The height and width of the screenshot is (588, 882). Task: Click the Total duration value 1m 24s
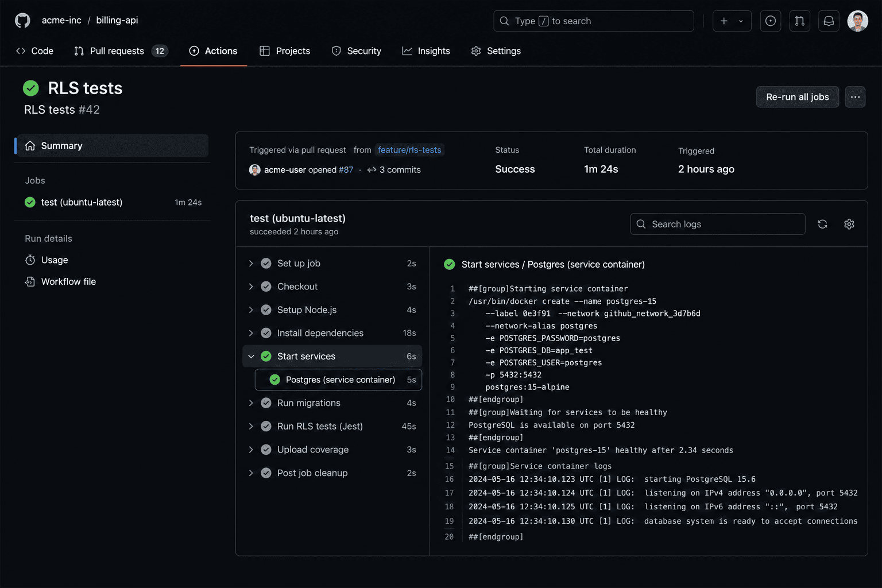[601, 169]
